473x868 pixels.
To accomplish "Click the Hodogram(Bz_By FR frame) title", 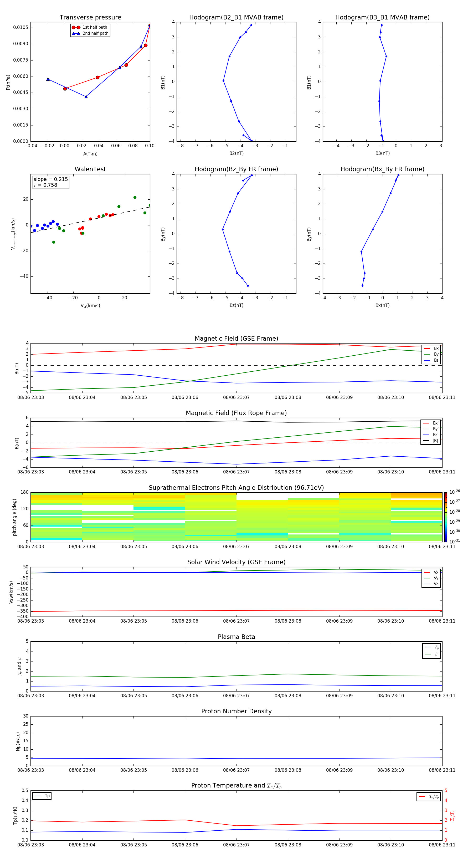I will [236, 169].
